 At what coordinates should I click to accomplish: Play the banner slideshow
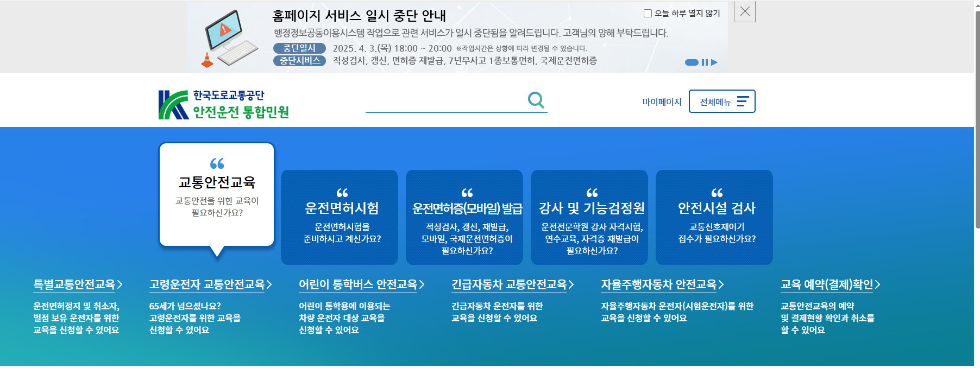point(714,62)
